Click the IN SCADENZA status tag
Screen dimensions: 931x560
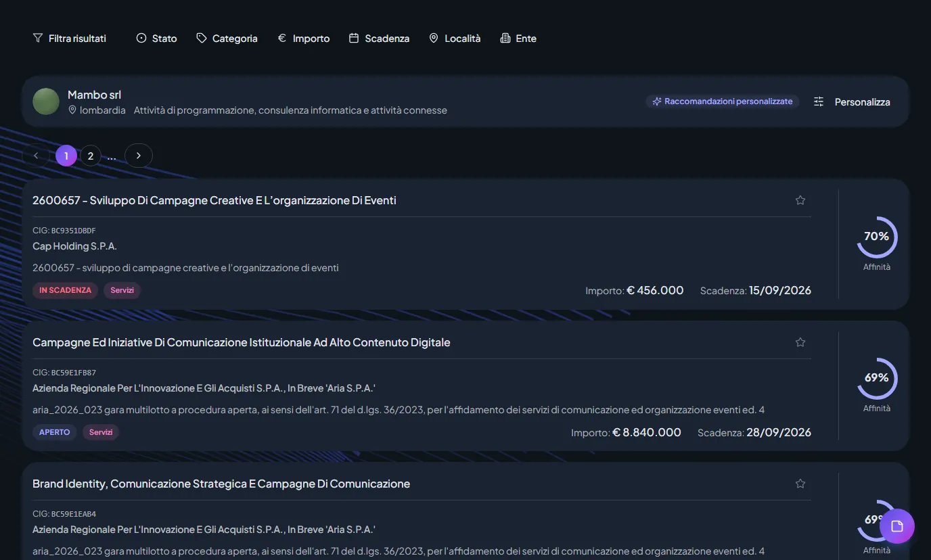[x=65, y=290]
